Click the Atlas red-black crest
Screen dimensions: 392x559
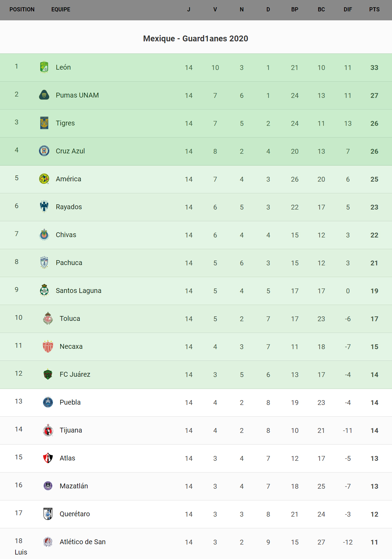tap(48, 458)
